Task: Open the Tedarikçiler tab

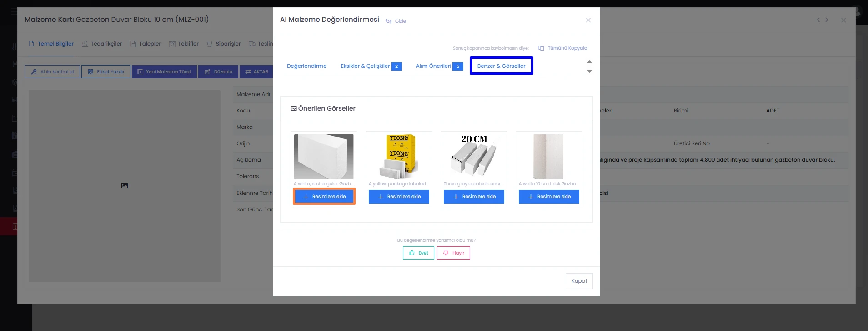Action: tap(102, 44)
